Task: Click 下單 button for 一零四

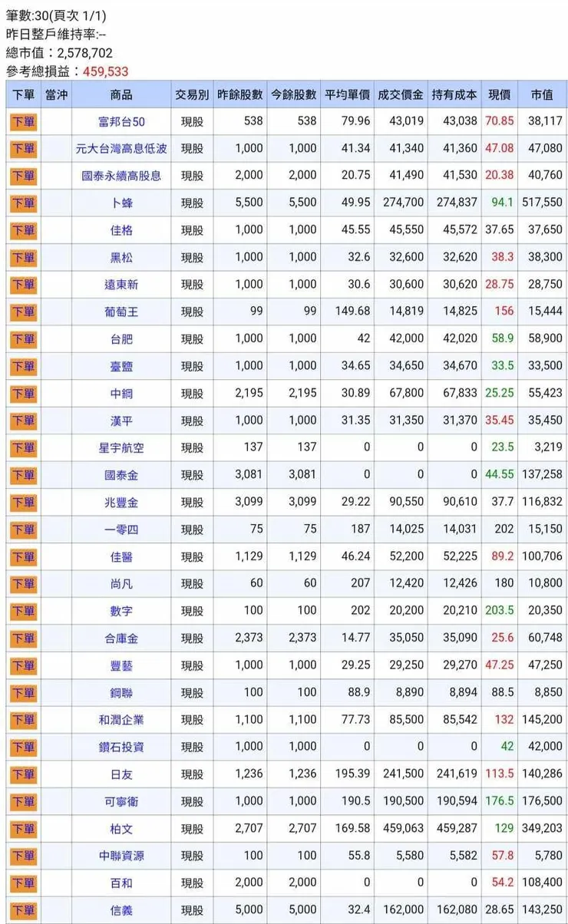Action: (23, 530)
